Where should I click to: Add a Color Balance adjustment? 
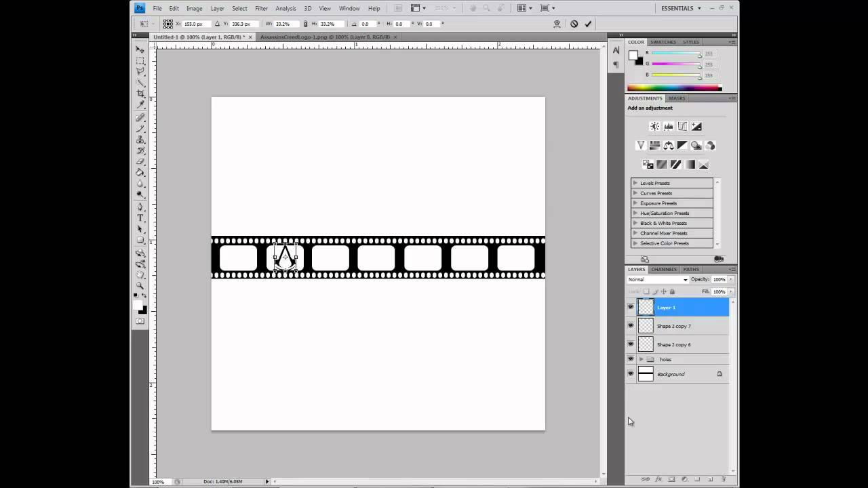[669, 146]
